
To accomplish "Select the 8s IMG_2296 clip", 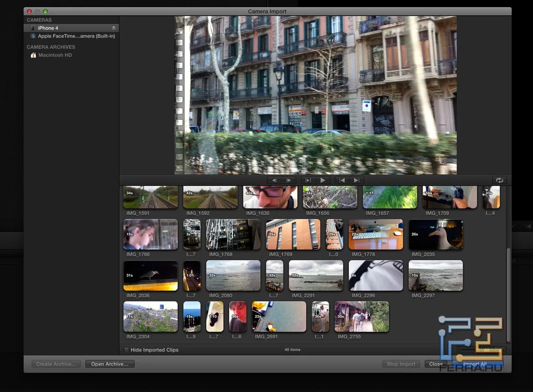I will 376,276.
